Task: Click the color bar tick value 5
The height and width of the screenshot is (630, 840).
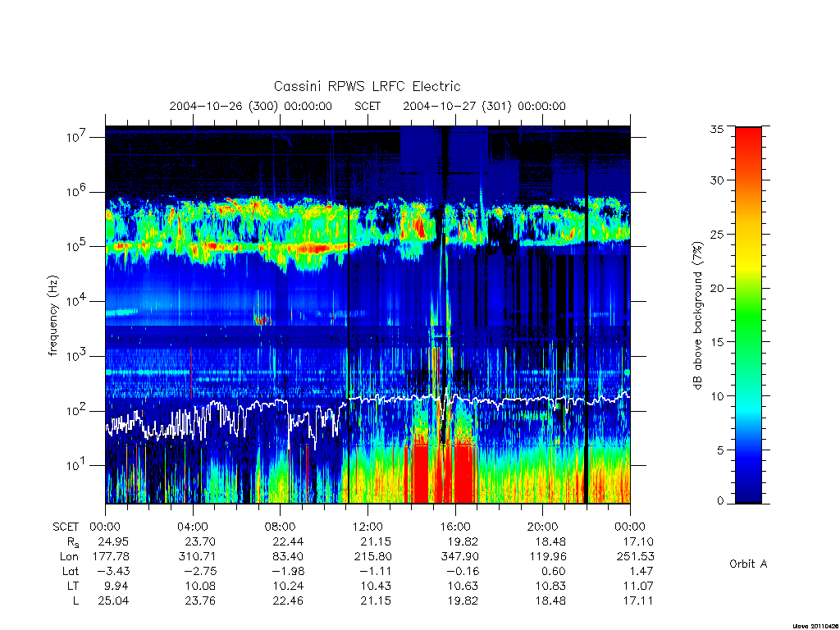Action: [719, 450]
